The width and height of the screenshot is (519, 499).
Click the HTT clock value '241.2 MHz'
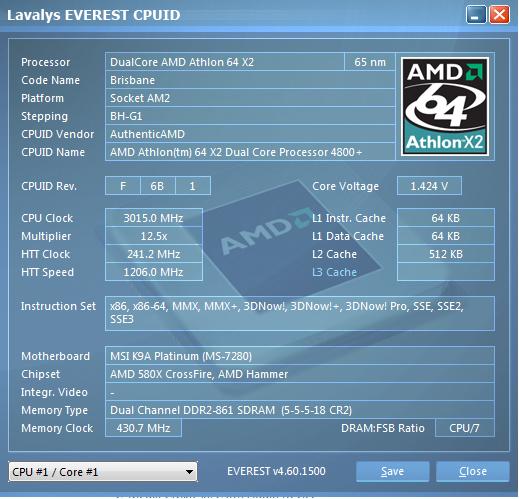pyautogui.click(x=154, y=254)
